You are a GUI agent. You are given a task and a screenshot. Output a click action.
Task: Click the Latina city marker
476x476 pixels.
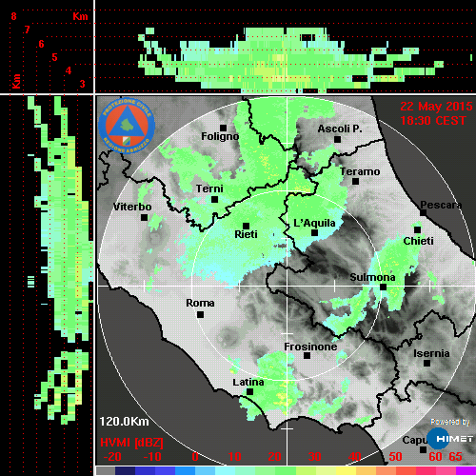coord(250,392)
